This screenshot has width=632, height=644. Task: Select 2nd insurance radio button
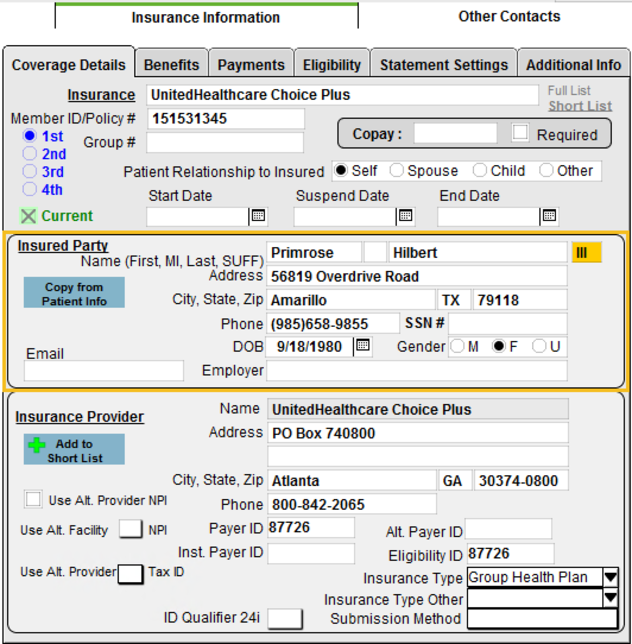30,153
